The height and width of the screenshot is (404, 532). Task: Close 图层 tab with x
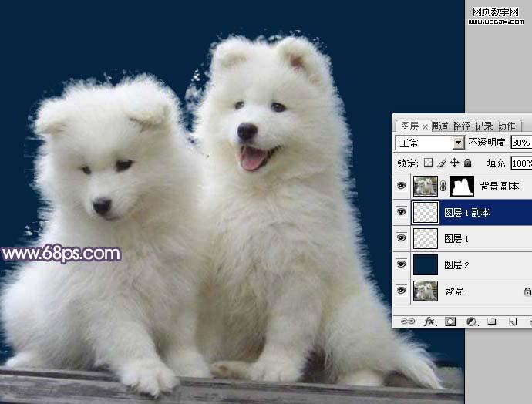(x=425, y=127)
